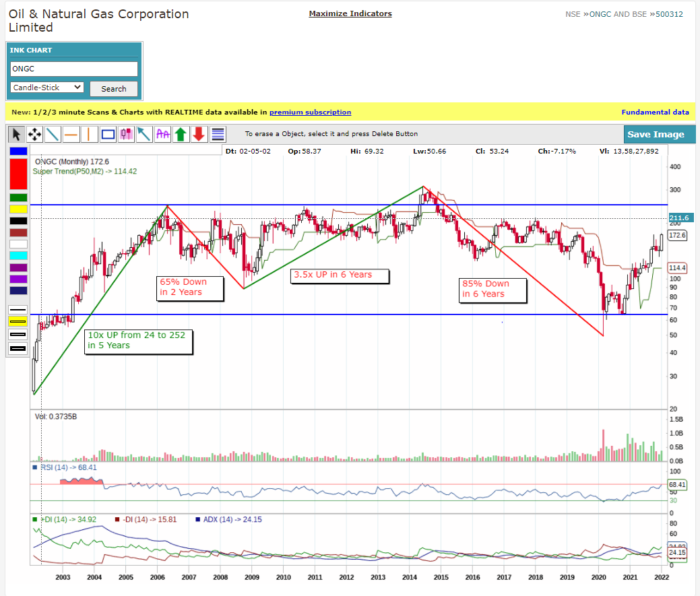
Task: Open the premium subscription link
Action: [311, 112]
